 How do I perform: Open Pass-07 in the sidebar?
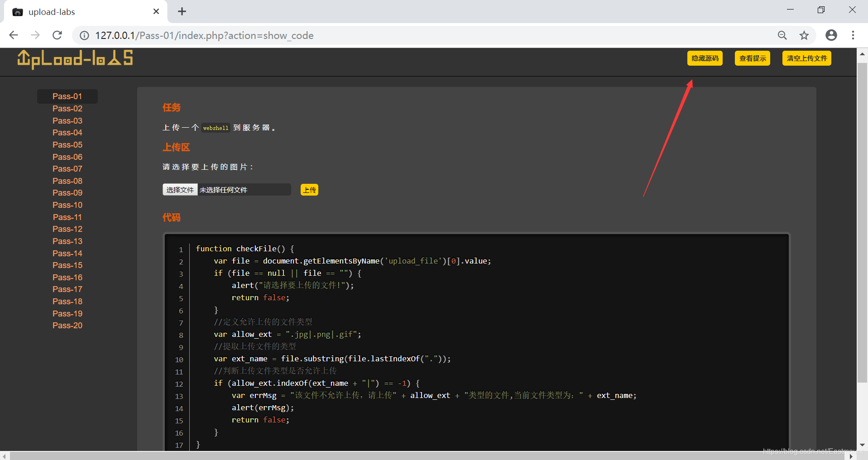pyautogui.click(x=67, y=169)
